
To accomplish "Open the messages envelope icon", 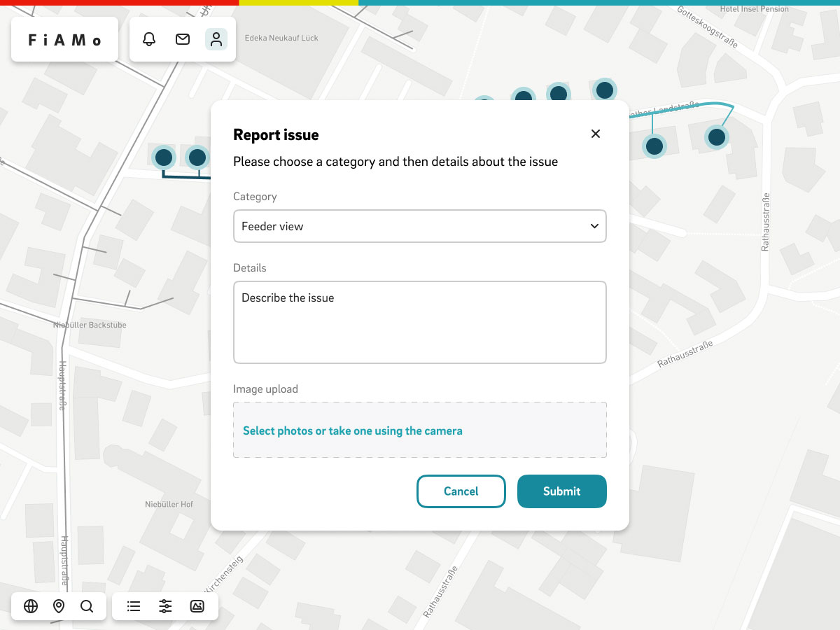I will pos(183,39).
